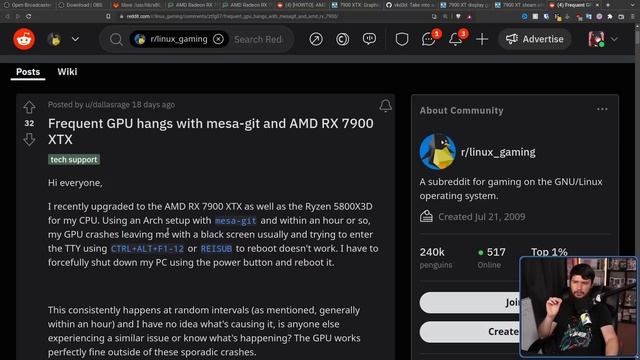
Task: Switch to the Open Broadcaster browser tab
Action: [x=27, y=5]
